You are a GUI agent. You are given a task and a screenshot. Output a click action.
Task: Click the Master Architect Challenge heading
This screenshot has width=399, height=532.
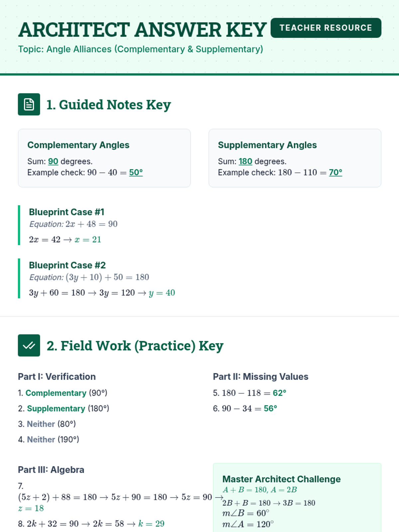pos(281,479)
